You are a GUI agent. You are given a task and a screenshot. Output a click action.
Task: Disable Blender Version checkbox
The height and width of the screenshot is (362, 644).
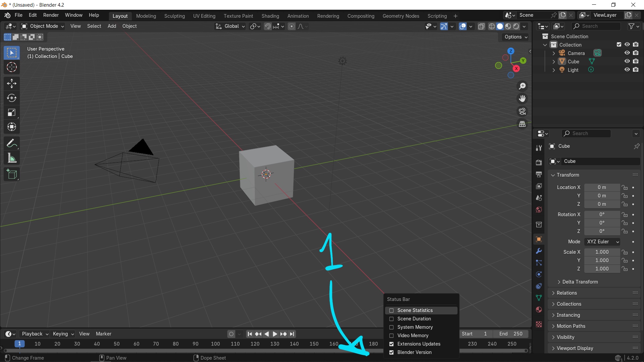pyautogui.click(x=391, y=353)
